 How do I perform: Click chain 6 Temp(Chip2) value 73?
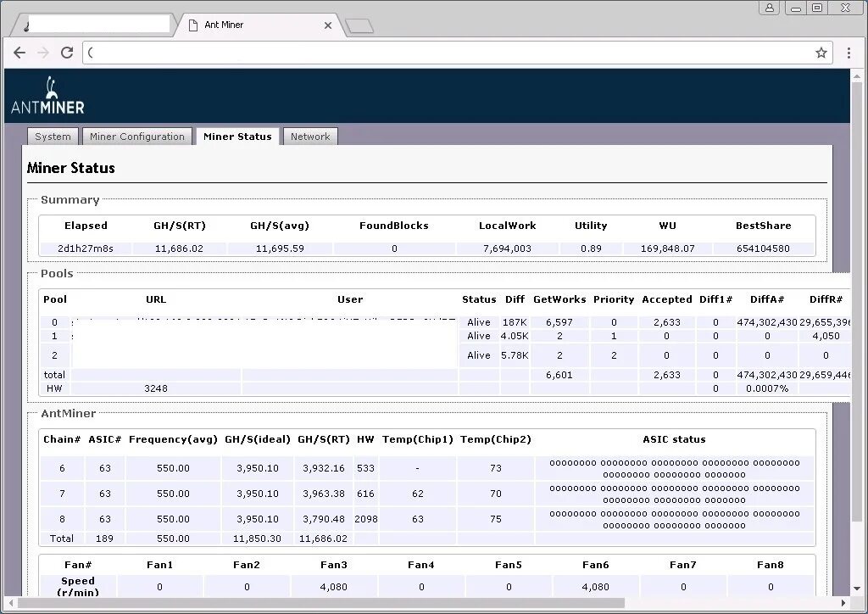click(495, 468)
